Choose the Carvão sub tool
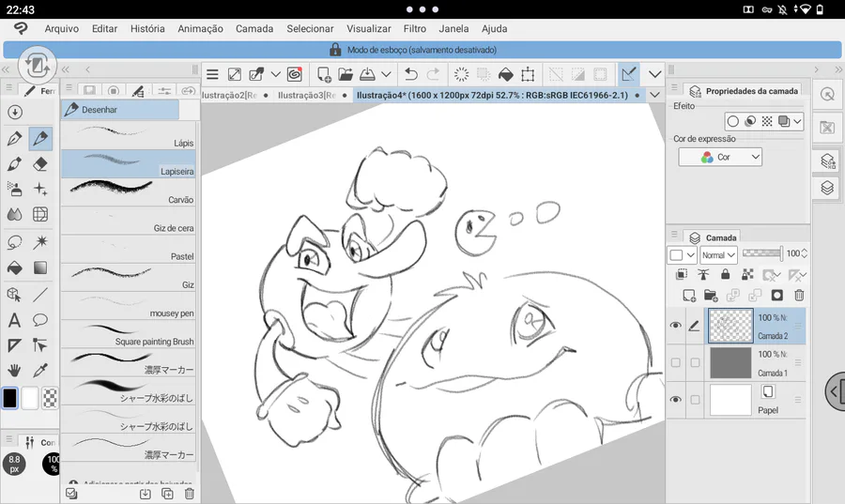This screenshot has height=504, width=845. pos(128,191)
